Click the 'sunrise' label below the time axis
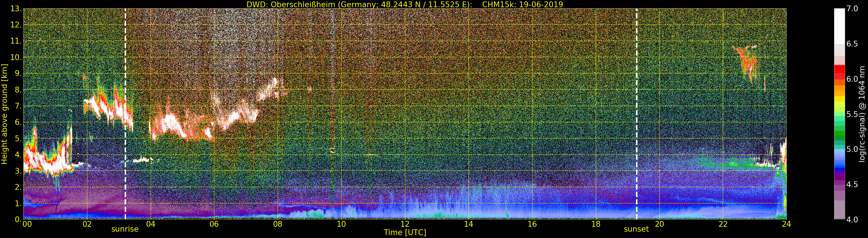Viewport: 868px width, 238px height. 125,229
